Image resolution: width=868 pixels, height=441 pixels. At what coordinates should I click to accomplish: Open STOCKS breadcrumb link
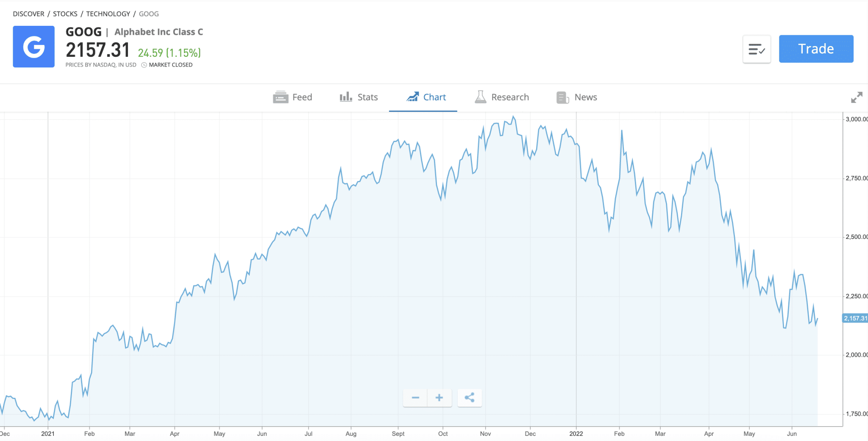point(65,14)
